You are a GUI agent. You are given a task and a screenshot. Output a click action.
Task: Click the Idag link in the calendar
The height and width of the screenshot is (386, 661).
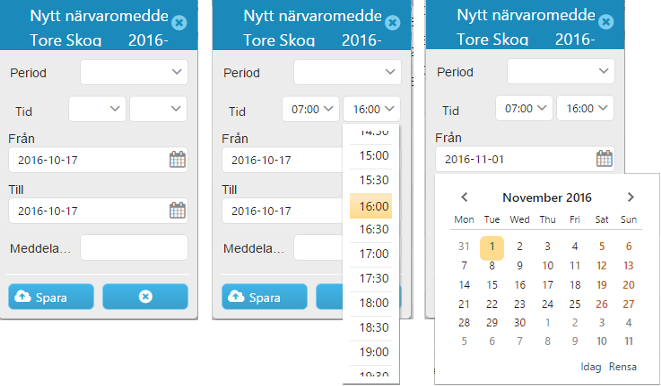tap(591, 367)
